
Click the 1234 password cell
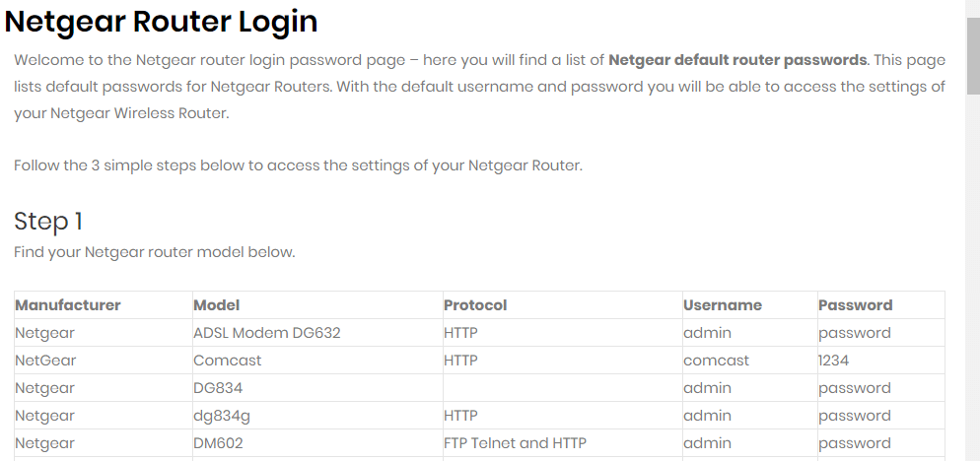click(833, 361)
